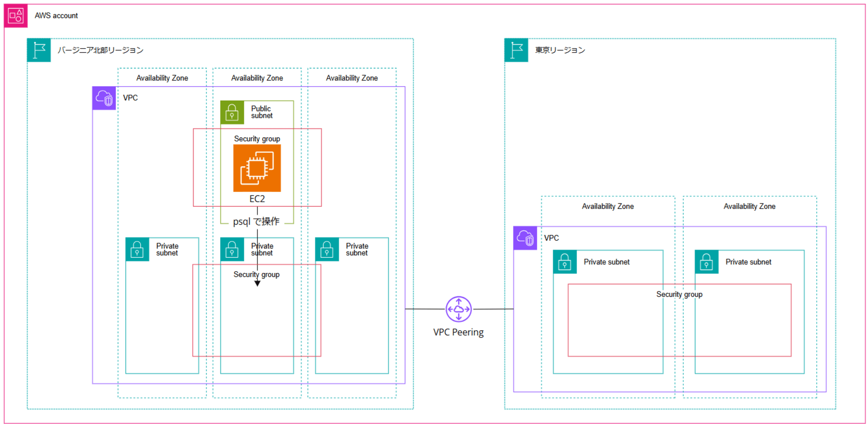Click right 'Availability Zone' label in Tokyo
Viewport: 868px width, 424px height.
750,206
